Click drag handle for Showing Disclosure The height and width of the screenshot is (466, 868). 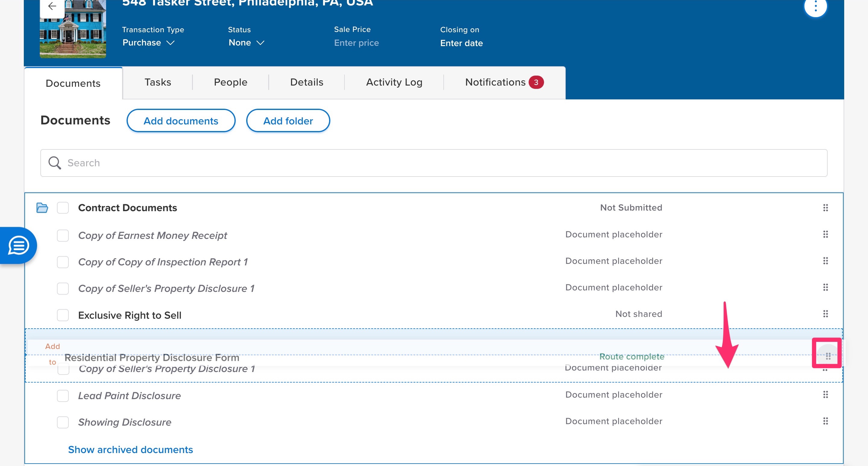tap(825, 421)
